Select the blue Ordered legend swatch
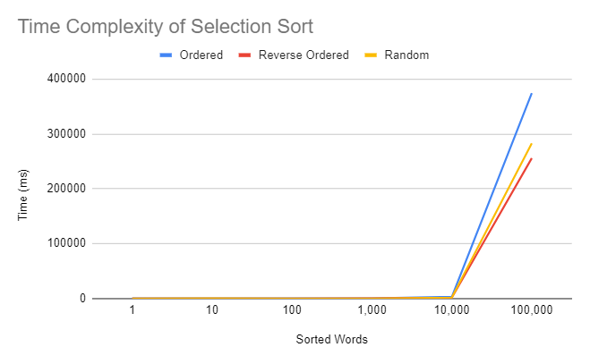 [x=166, y=55]
